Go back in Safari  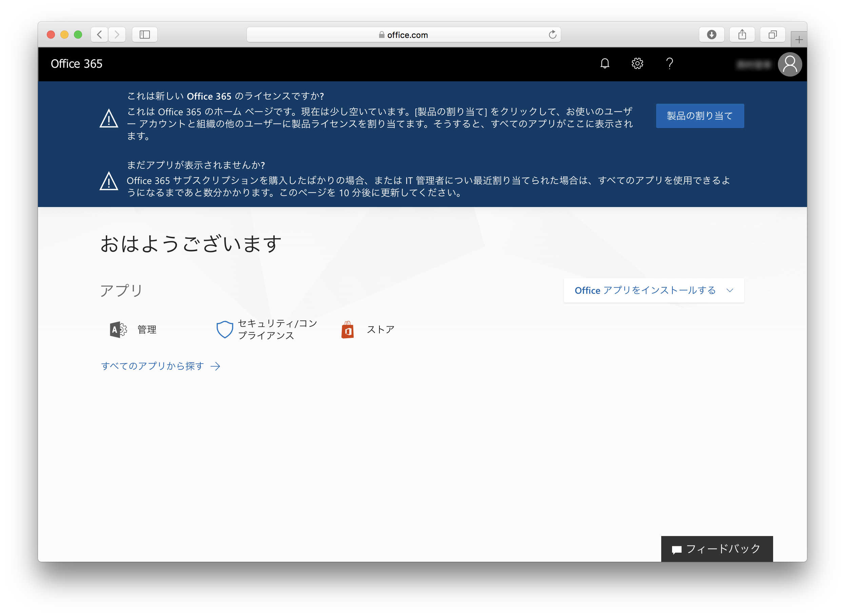click(99, 35)
